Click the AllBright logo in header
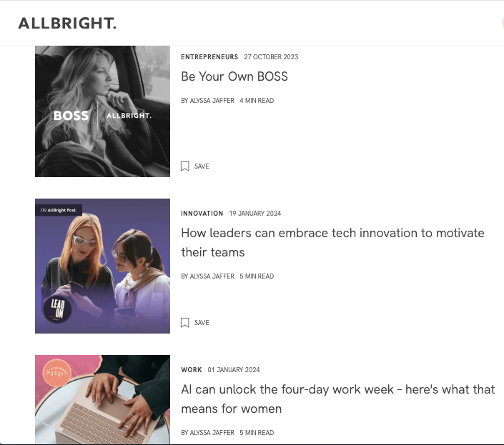This screenshot has width=504, height=445. [x=67, y=24]
